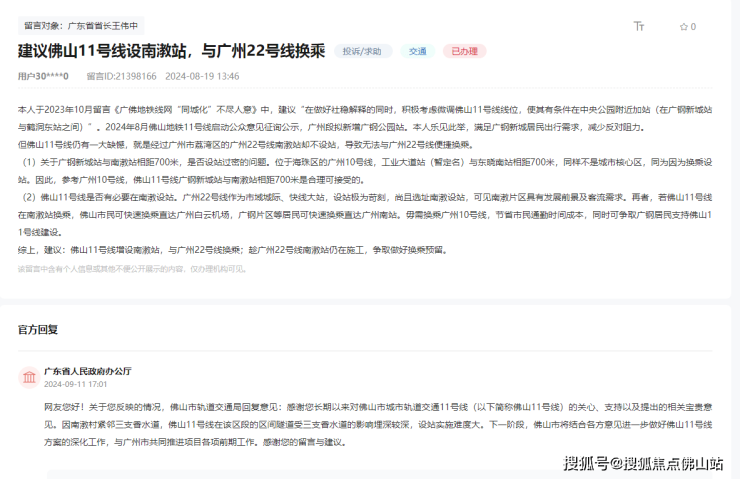This screenshot has height=479, width=740.
Task: Click the message ID 21398166
Action: 121,76
